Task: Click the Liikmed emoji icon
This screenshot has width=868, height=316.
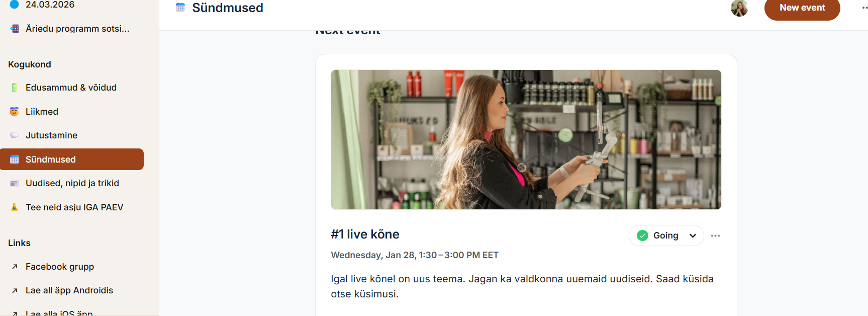Action: point(15,112)
